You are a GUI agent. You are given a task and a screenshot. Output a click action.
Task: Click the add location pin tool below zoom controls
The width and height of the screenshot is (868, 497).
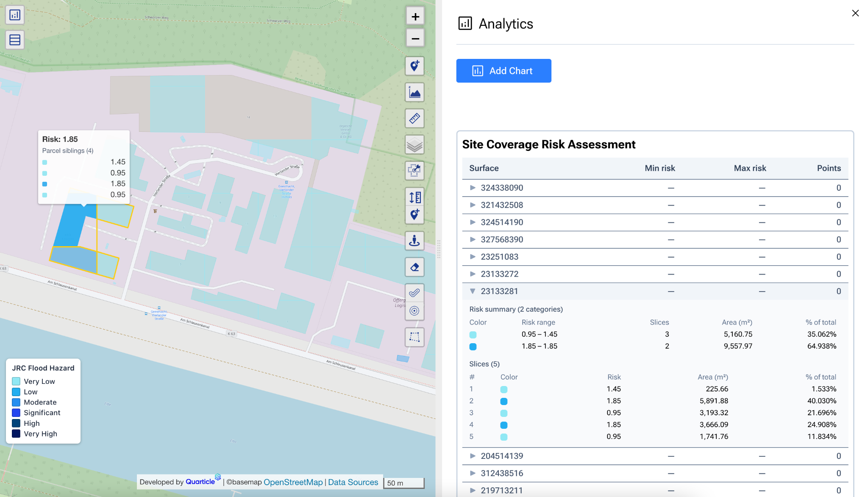pyautogui.click(x=415, y=66)
